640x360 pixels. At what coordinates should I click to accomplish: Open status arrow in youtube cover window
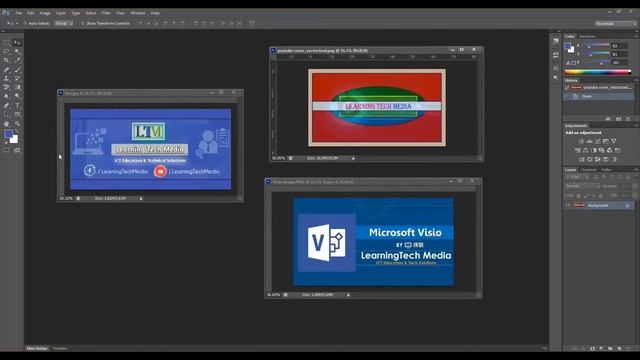(353, 158)
